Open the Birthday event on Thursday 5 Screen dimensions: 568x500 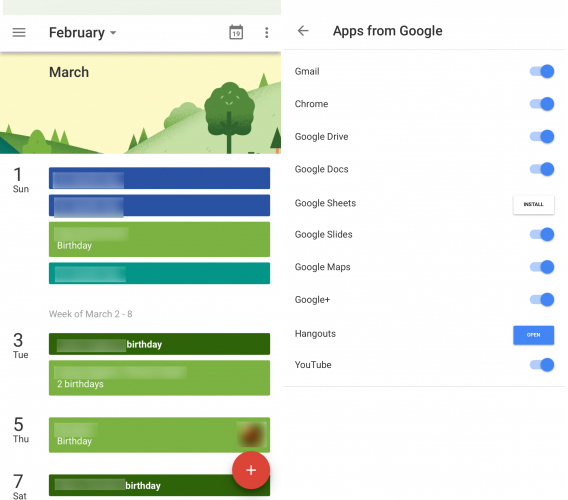[x=159, y=435]
